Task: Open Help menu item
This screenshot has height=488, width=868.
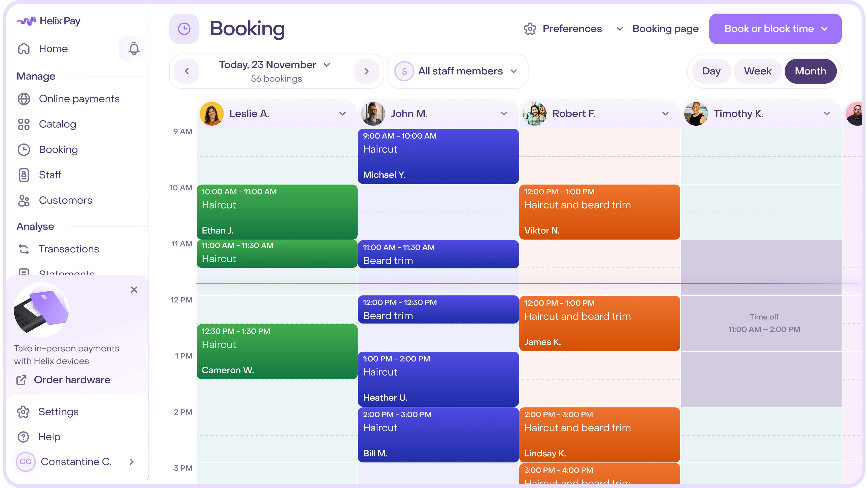Action: pos(49,437)
